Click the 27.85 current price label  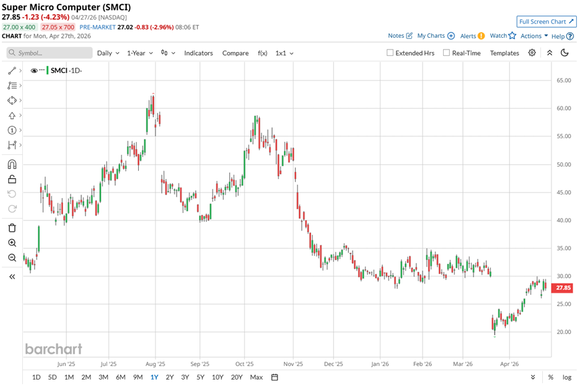[x=563, y=288]
